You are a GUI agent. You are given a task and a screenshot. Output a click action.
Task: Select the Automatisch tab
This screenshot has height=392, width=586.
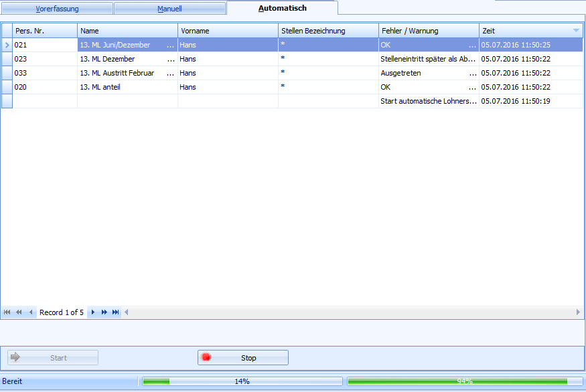(x=282, y=9)
